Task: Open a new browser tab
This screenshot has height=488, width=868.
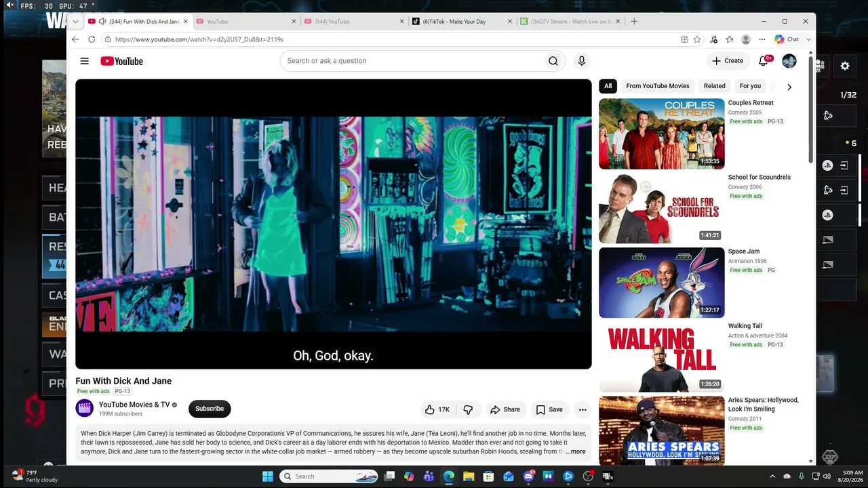Action: coord(634,21)
